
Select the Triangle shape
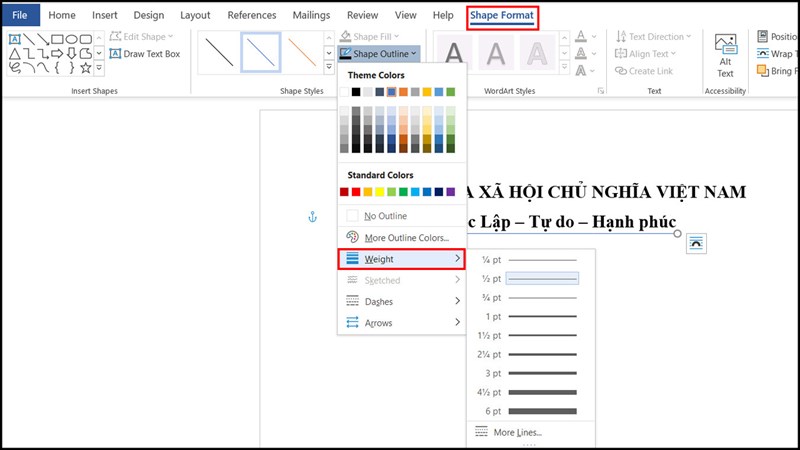point(15,53)
